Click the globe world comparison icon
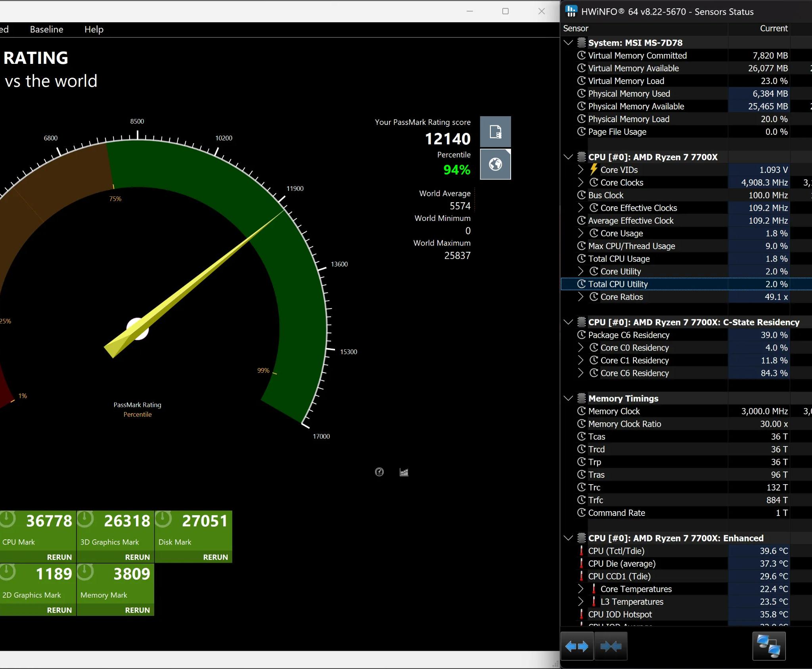This screenshot has height=669, width=812. [495, 164]
